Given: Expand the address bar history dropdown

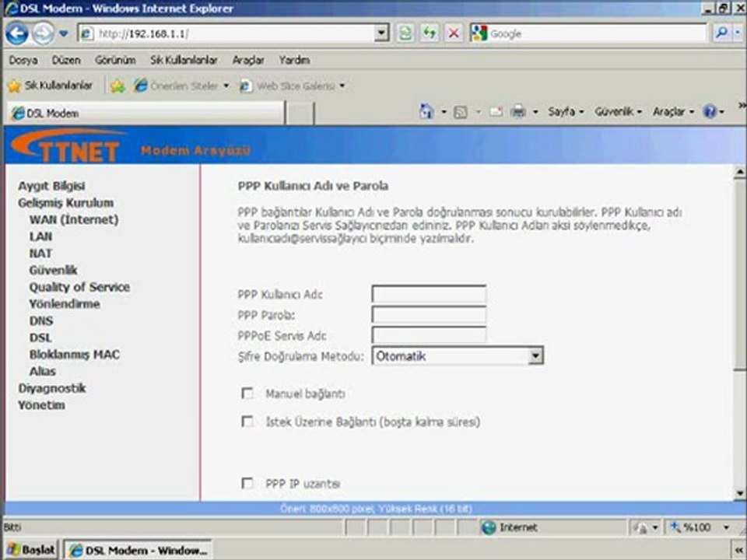Looking at the screenshot, I should coord(381,33).
